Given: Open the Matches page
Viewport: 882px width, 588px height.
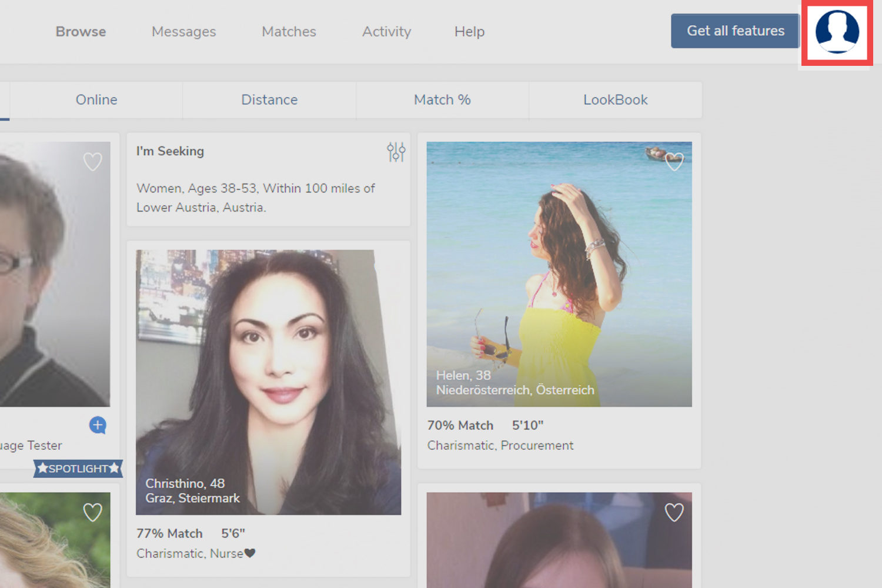Looking at the screenshot, I should (289, 32).
